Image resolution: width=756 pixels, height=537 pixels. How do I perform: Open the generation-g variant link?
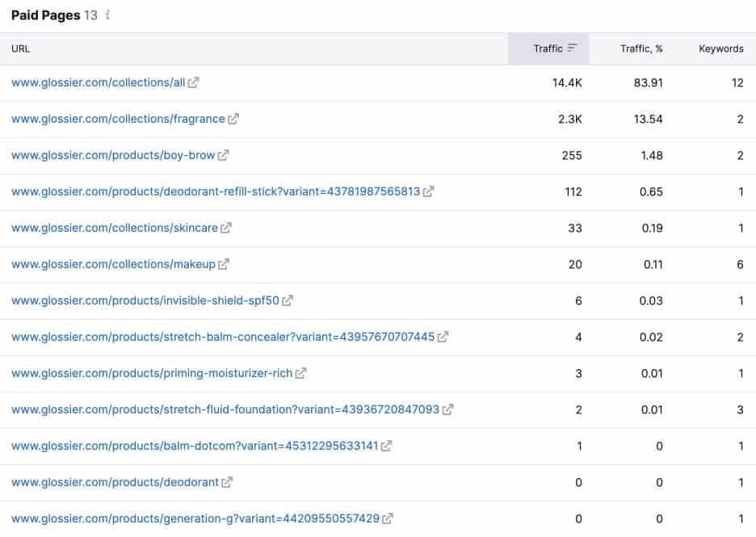tap(195, 518)
